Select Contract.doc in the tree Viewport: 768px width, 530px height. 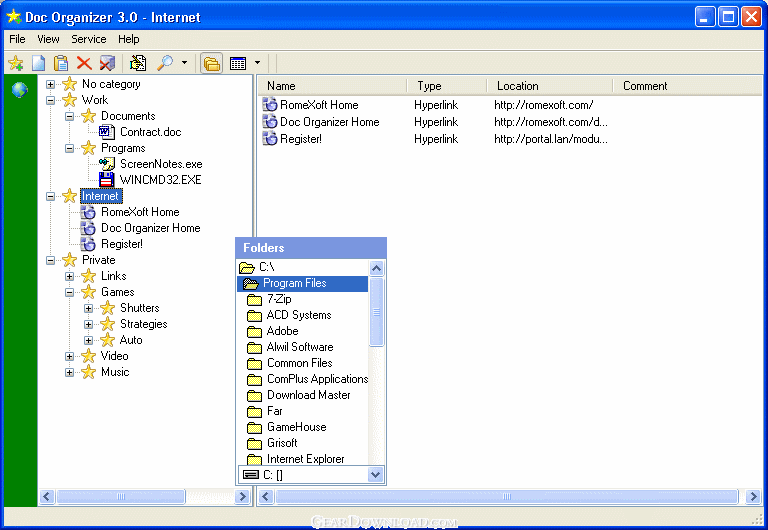tap(150, 132)
